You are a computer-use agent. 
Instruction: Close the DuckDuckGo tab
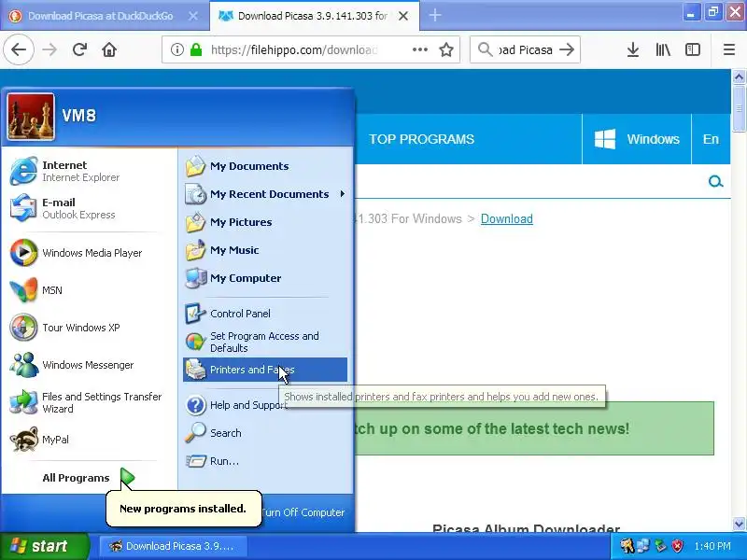(193, 16)
